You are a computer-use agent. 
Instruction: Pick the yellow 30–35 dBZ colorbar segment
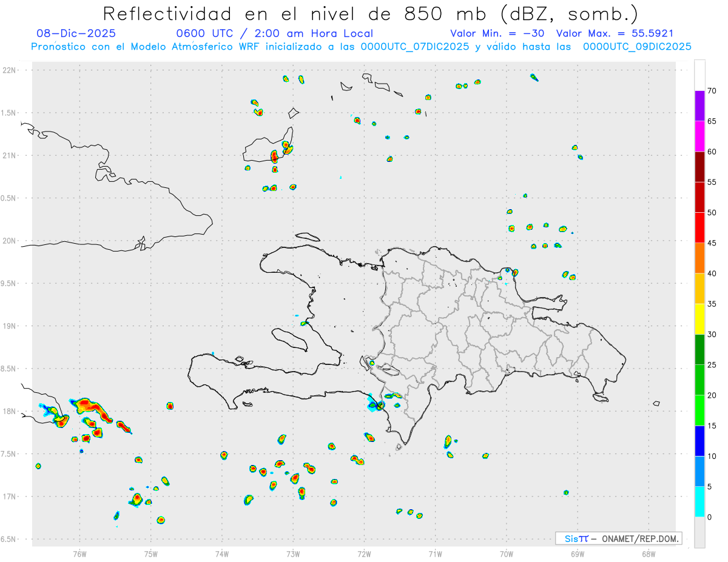(699, 319)
